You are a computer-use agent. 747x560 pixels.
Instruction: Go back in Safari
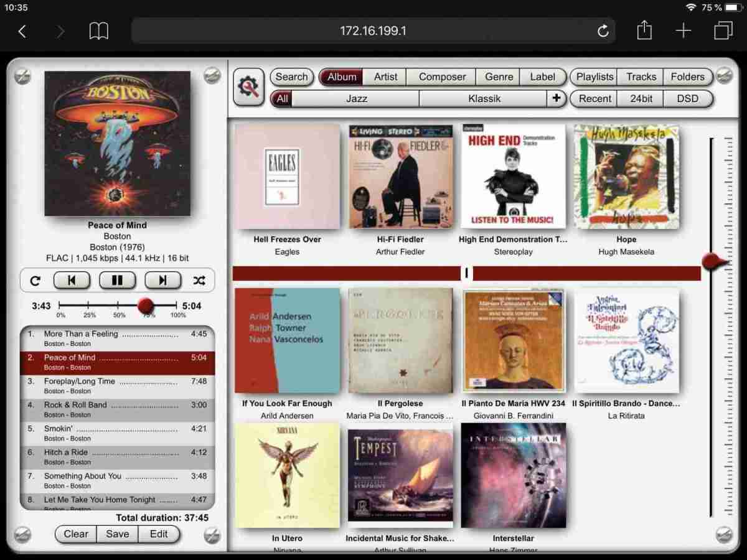(22, 31)
